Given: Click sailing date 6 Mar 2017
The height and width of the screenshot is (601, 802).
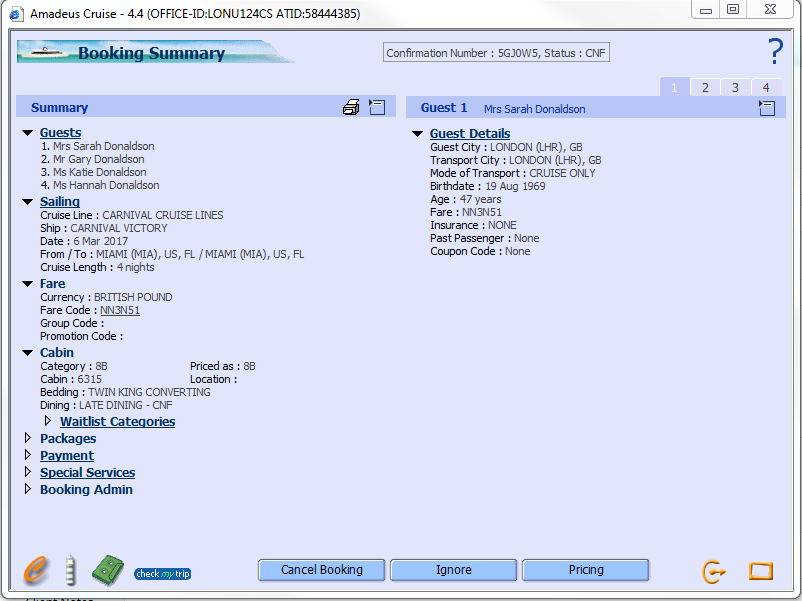Looking at the screenshot, I should click(100, 241).
